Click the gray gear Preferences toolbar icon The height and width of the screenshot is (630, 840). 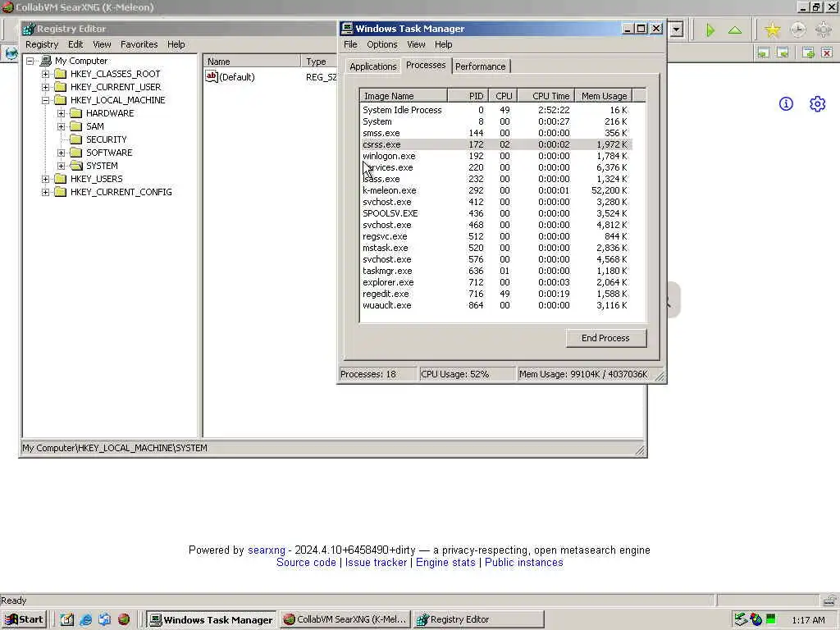click(824, 30)
